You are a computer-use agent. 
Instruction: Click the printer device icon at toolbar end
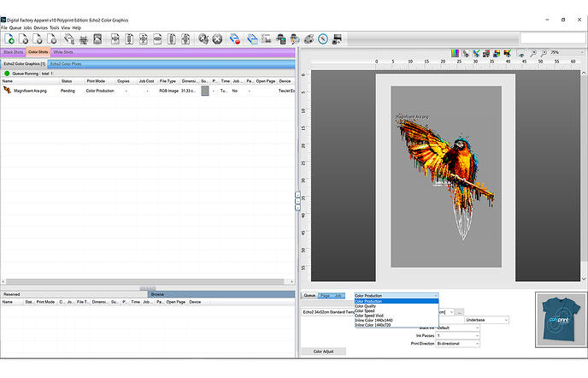[x=337, y=38]
